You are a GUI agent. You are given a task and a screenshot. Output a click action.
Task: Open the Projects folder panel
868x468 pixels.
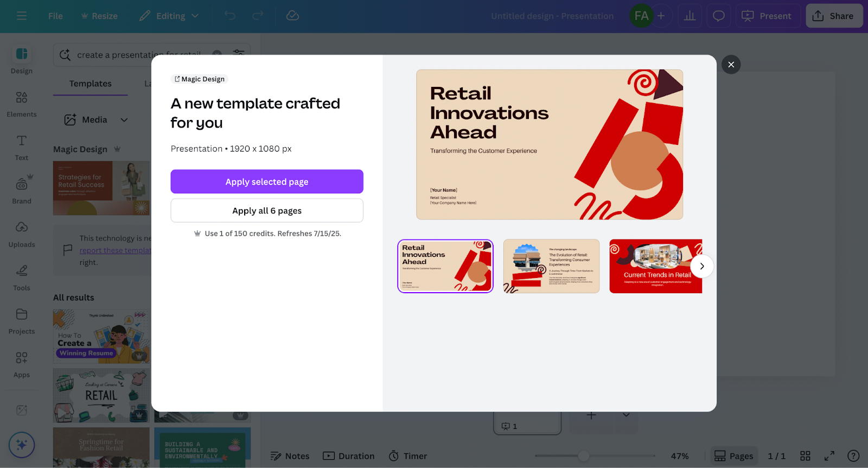(22, 320)
